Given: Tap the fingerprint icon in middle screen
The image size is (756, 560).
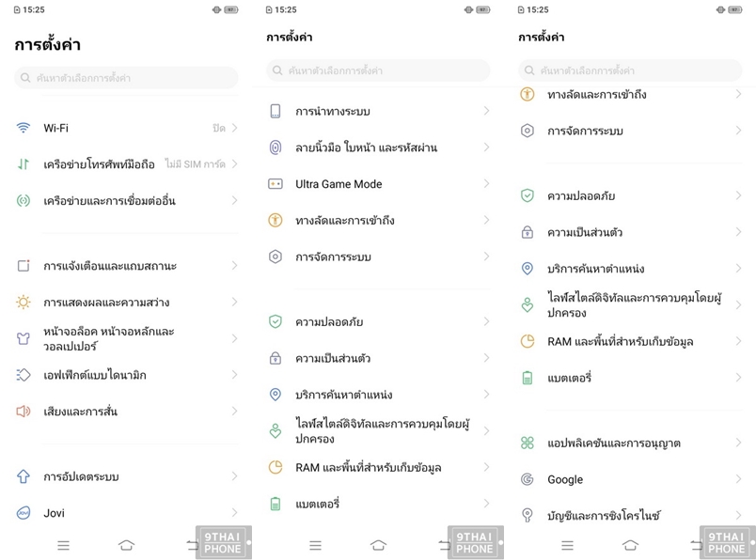Looking at the screenshot, I should click(x=276, y=147).
